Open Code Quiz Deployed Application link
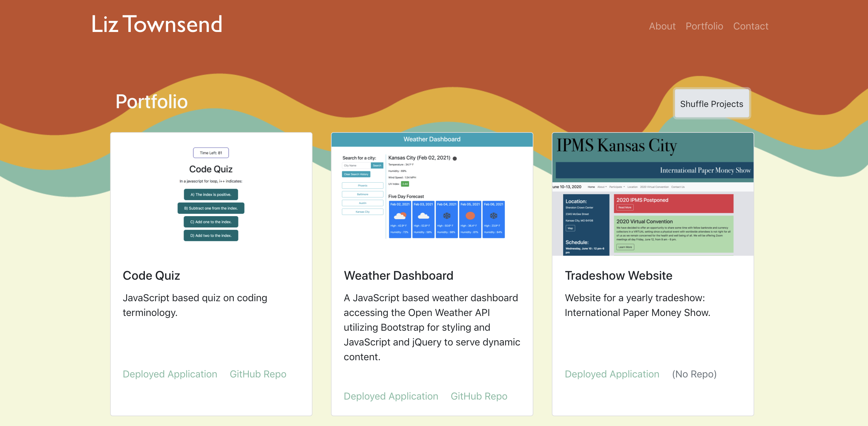Viewport: 868px width, 426px height. tap(169, 374)
